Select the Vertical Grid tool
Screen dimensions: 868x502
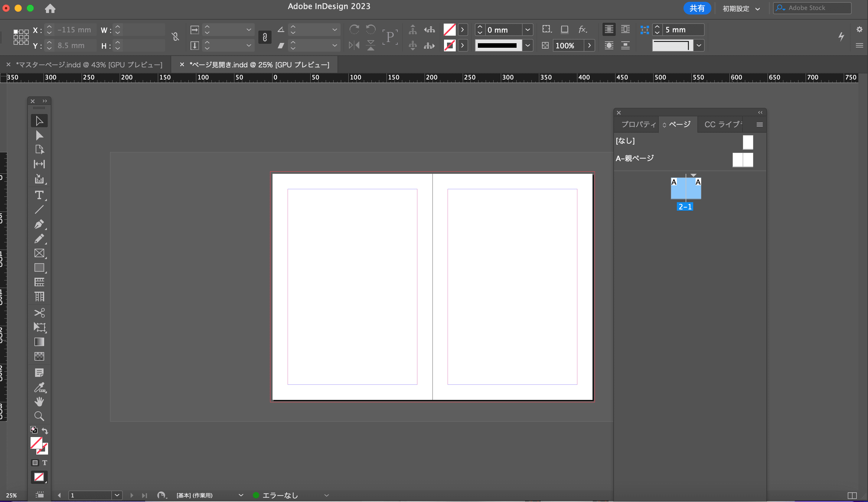tap(39, 296)
